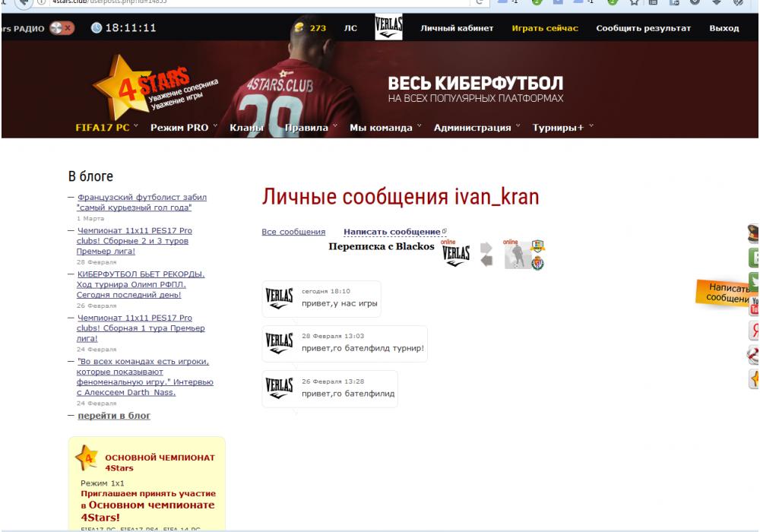Click the ВЕСЬ КИБЕРФУТБОЛ banner headline
This screenshot has height=532, width=760.
point(476,84)
